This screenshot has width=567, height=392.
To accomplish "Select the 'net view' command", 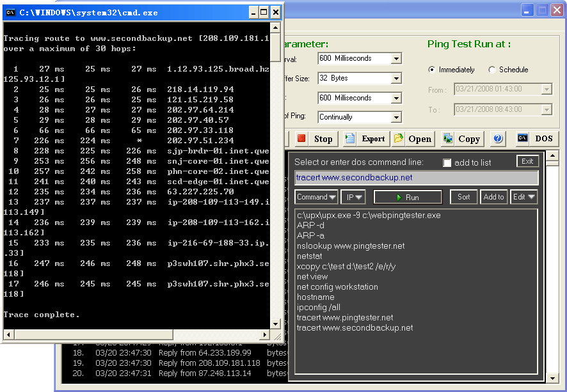I will click(x=312, y=277).
